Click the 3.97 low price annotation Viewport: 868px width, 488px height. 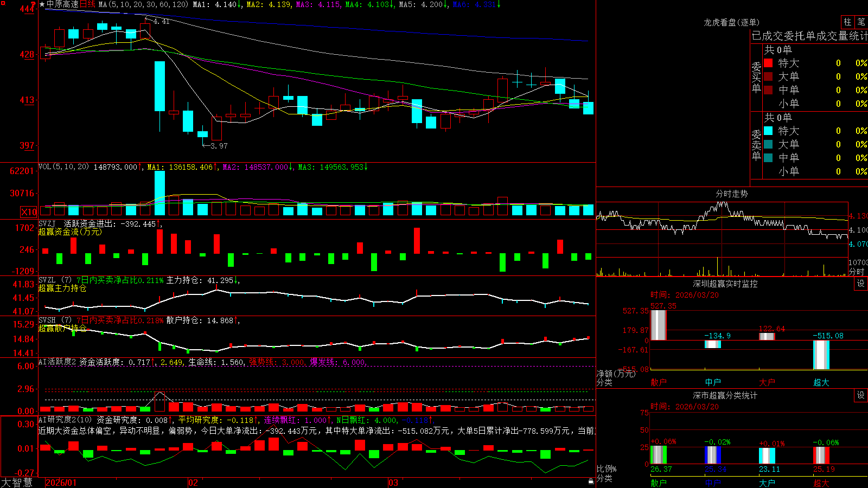point(219,146)
